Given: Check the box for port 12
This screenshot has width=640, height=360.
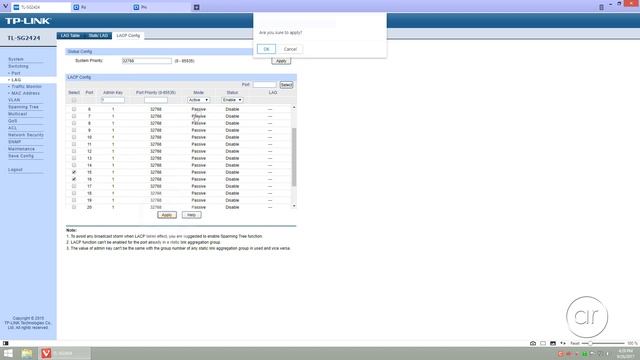Looking at the screenshot, I should point(74,151).
